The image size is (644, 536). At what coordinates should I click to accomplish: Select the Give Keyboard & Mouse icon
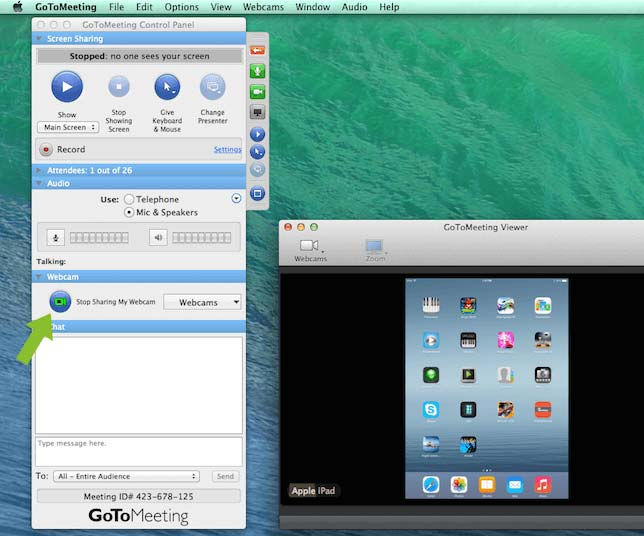(167, 87)
